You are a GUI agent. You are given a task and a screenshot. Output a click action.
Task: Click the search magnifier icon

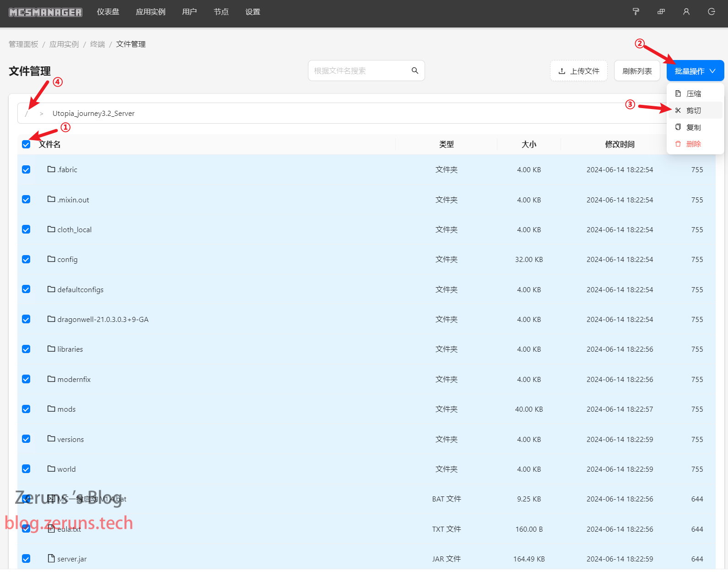pos(415,71)
